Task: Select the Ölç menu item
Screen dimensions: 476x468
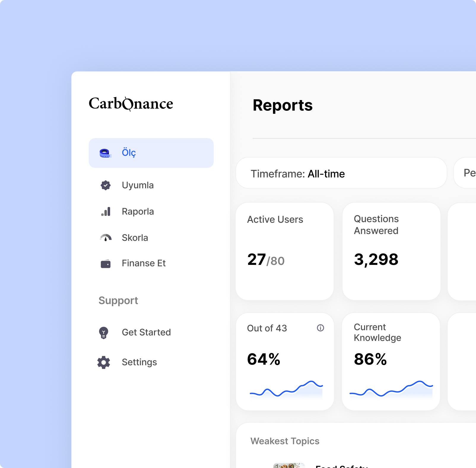Action: 151,153
